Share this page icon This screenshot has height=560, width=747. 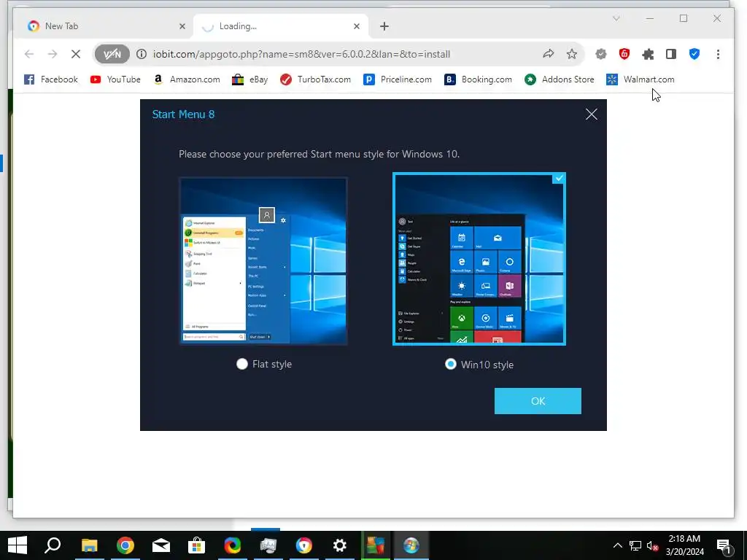tap(549, 54)
